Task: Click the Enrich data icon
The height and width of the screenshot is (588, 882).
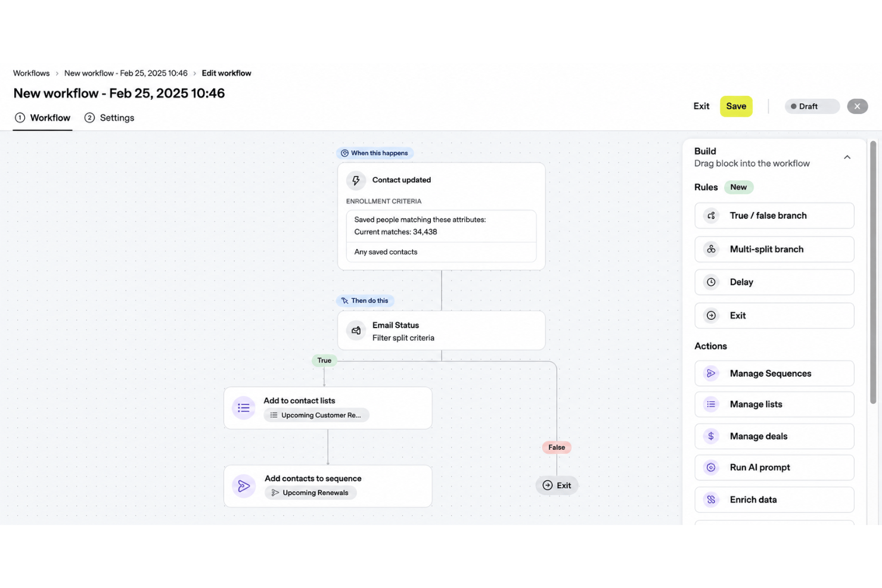Action: point(711,500)
